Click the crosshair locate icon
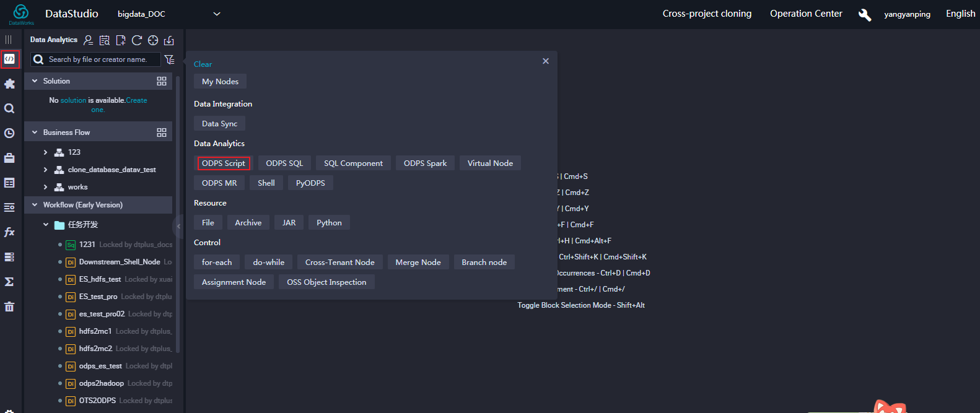The width and height of the screenshot is (980, 413). (153, 40)
